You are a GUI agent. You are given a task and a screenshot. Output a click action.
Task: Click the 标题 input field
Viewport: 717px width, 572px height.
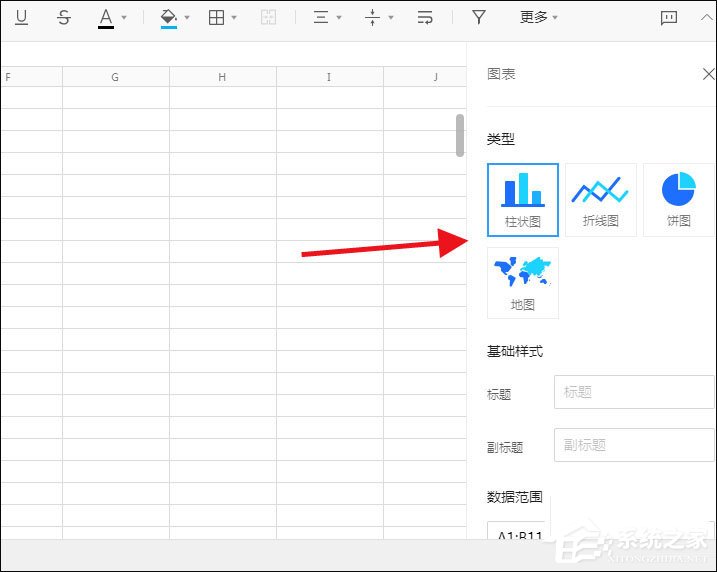click(634, 392)
